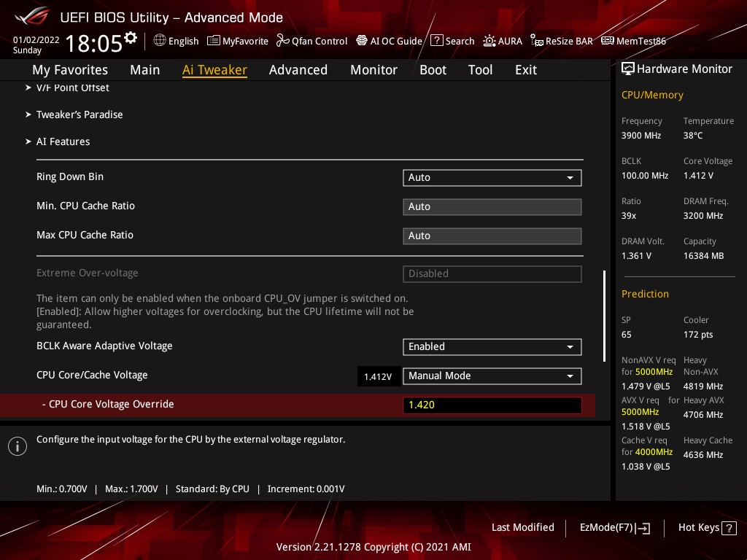
Task: Open CPU Core/Cache Voltage mode dropdown
Action: coord(492,376)
